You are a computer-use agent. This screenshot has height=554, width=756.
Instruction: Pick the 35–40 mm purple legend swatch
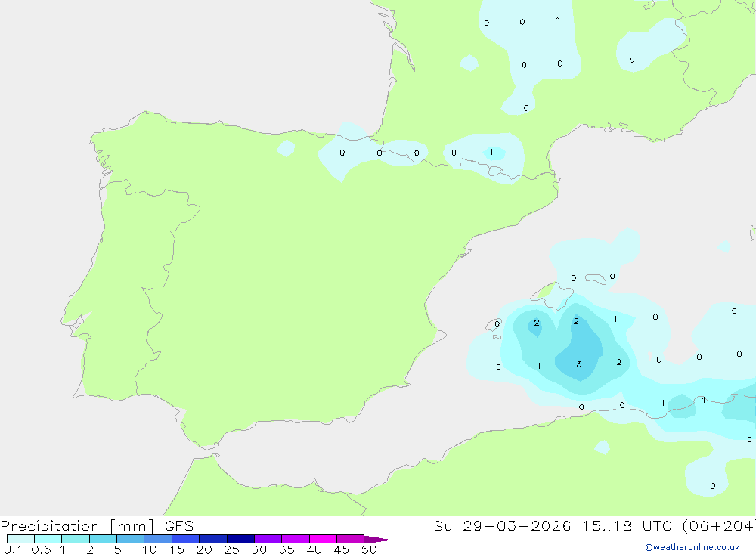coord(296,539)
